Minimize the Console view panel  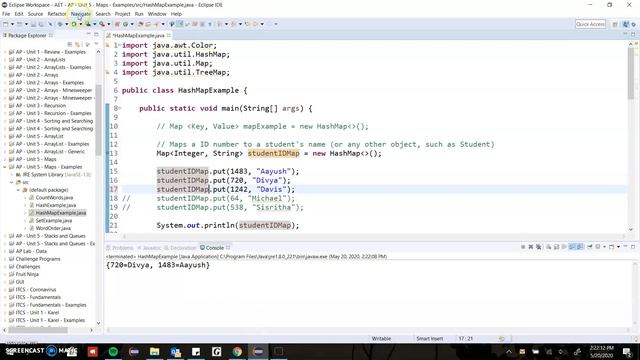pos(625,247)
